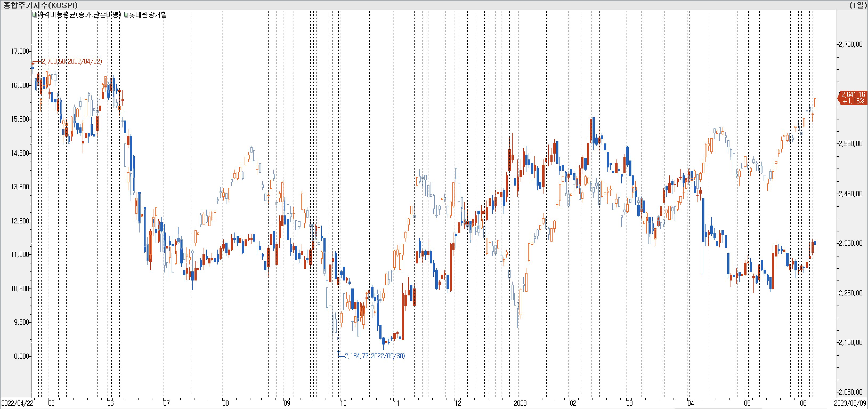Click the red current price tag 2,641.16
This screenshot has height=409, width=868.
(x=853, y=98)
